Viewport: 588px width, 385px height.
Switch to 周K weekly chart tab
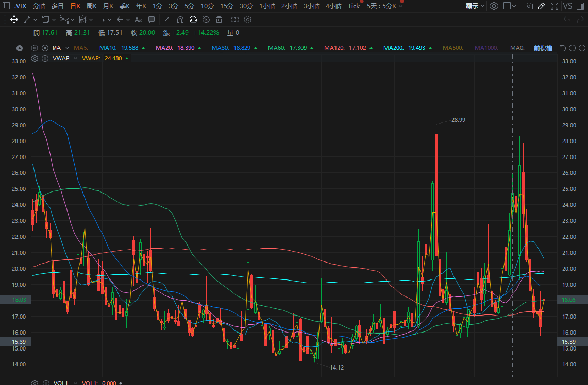[x=92, y=6]
